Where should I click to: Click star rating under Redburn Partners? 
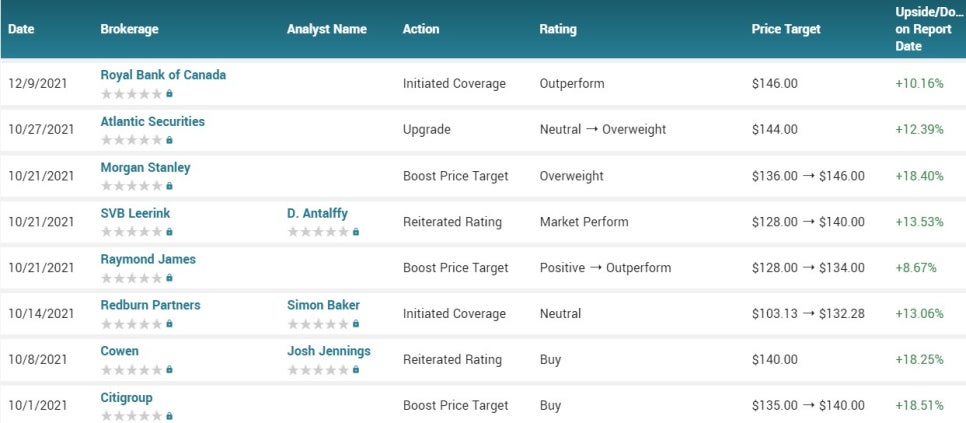pos(131,324)
